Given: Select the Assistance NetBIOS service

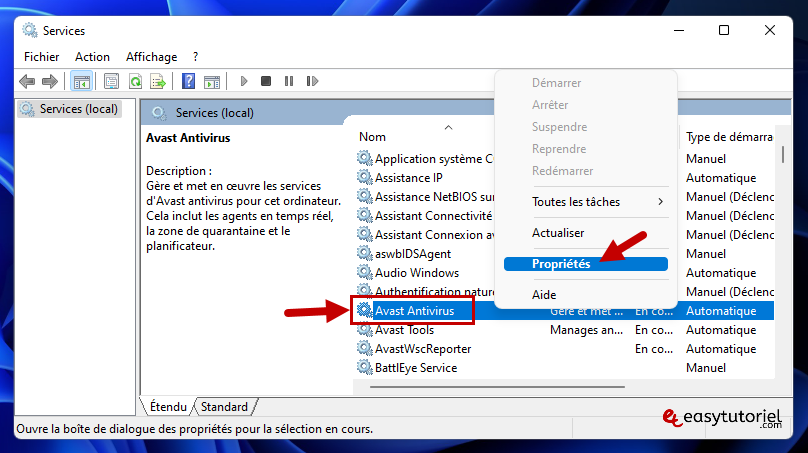Looking at the screenshot, I should pyautogui.click(x=434, y=197).
